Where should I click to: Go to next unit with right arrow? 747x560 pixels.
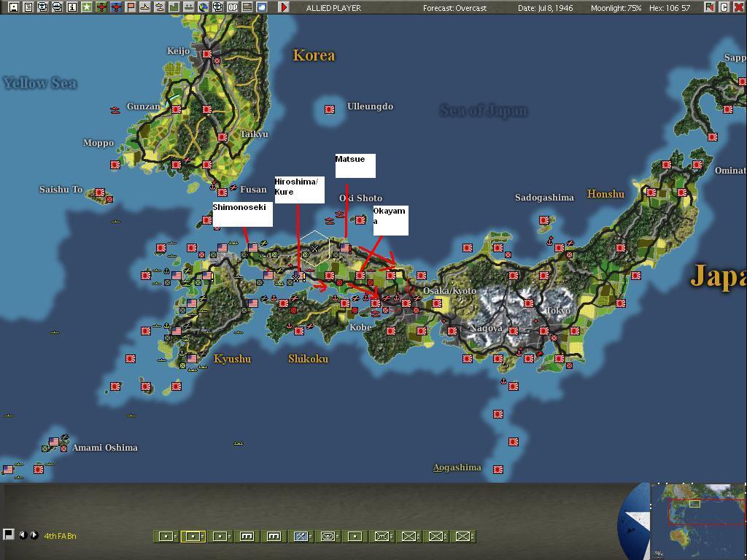coord(34,535)
